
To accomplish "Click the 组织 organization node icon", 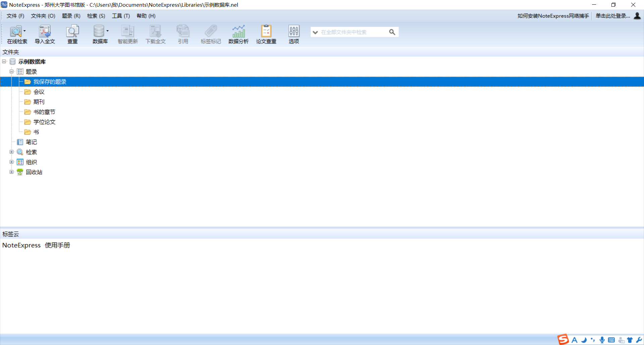I will click(x=20, y=162).
